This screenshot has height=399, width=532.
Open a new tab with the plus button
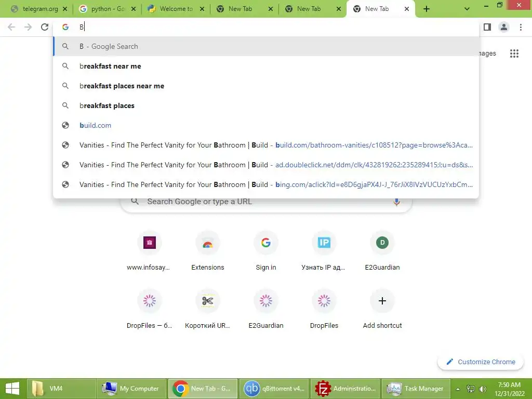pyautogui.click(x=427, y=9)
